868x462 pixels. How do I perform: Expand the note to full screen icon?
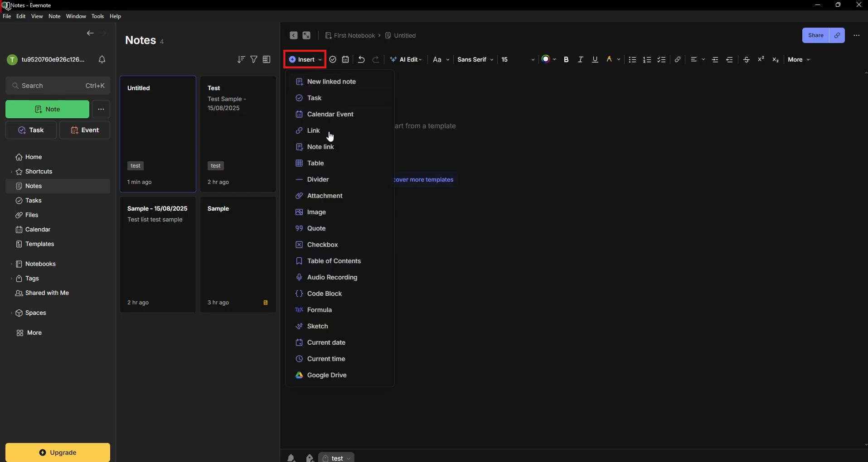[x=307, y=35]
